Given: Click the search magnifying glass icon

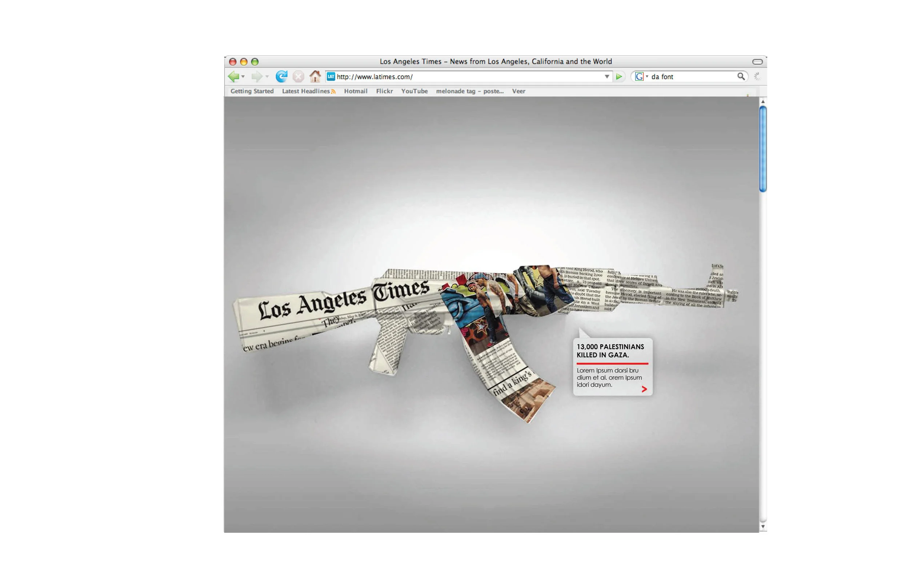Looking at the screenshot, I should pyautogui.click(x=741, y=76).
